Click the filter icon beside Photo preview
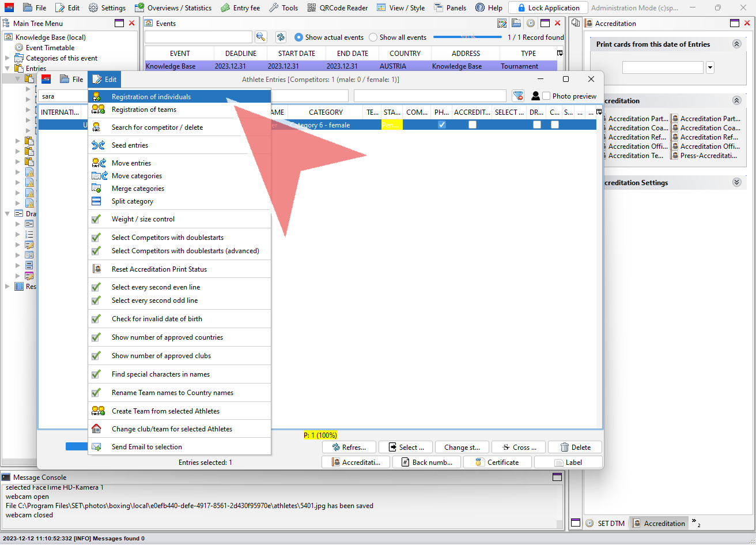 (518, 96)
